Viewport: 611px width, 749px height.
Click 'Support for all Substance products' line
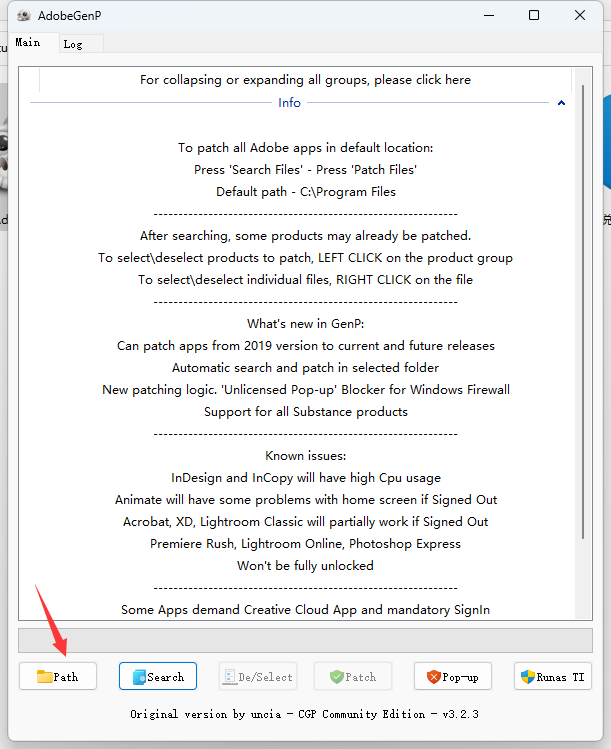pyautogui.click(x=306, y=412)
